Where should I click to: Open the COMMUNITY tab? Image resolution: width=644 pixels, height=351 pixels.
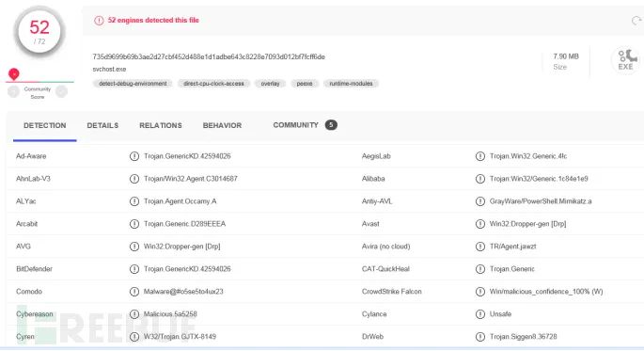coord(296,125)
